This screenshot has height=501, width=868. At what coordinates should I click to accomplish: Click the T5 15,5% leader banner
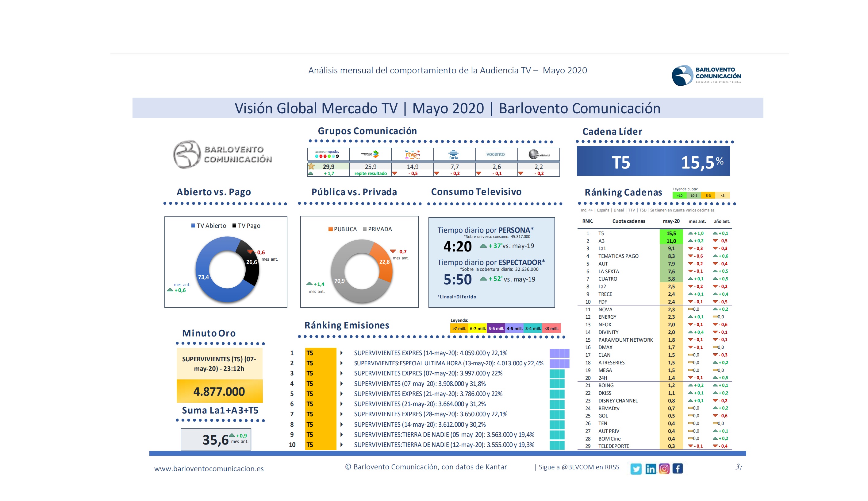pyautogui.click(x=653, y=161)
